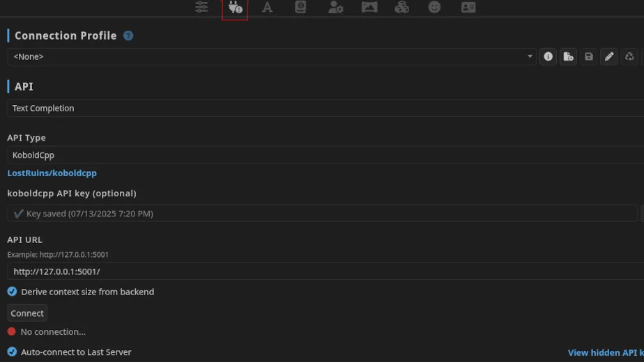
Task: Open the API dropdown set to Text Completion
Action: (x=324, y=108)
